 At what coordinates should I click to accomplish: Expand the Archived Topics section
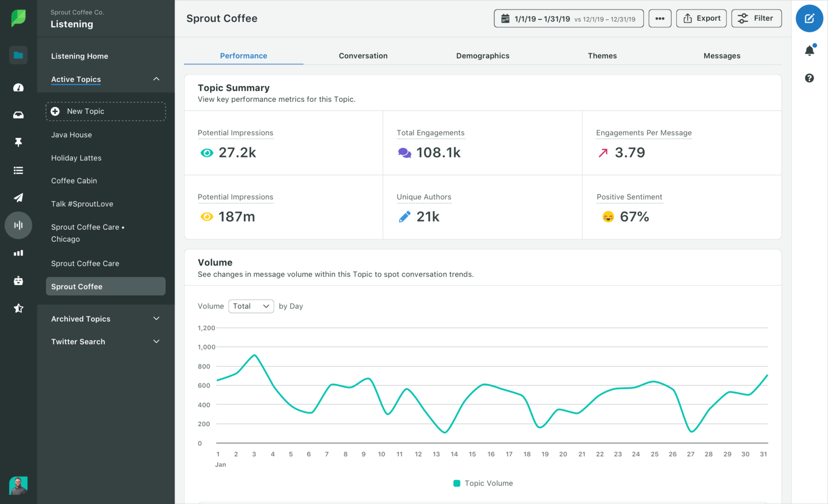pos(156,318)
